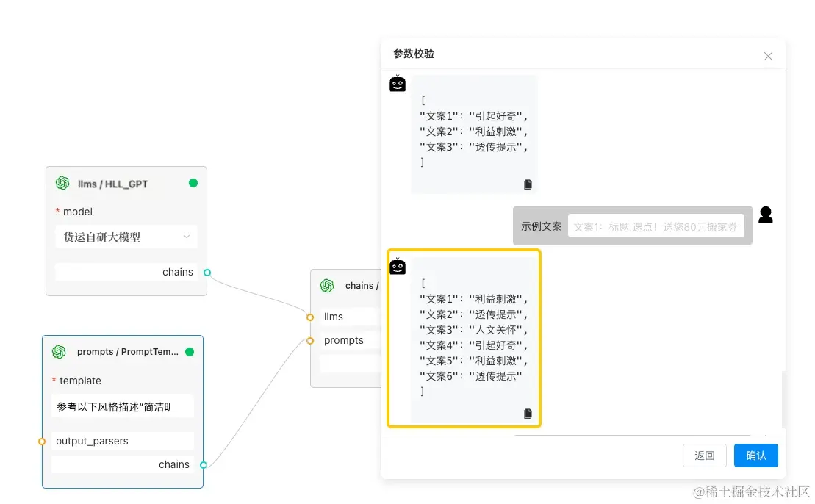
Task: Copy the first bot response with three 文案
Action: (528, 184)
